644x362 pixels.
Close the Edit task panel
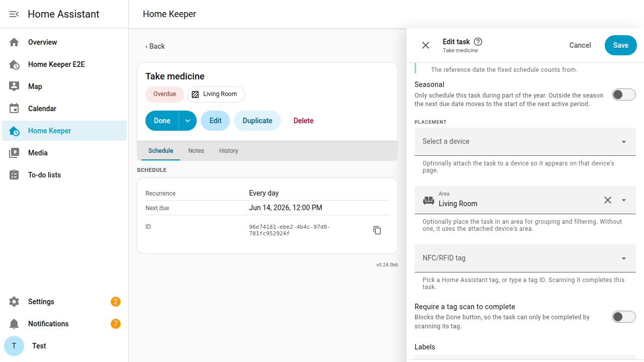tap(426, 45)
